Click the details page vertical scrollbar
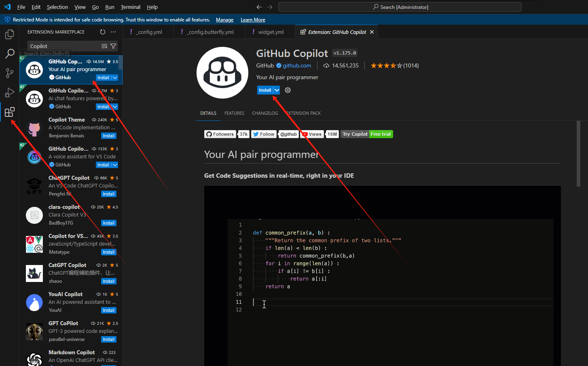Viewport: 588px width, 366px height. click(x=578, y=154)
